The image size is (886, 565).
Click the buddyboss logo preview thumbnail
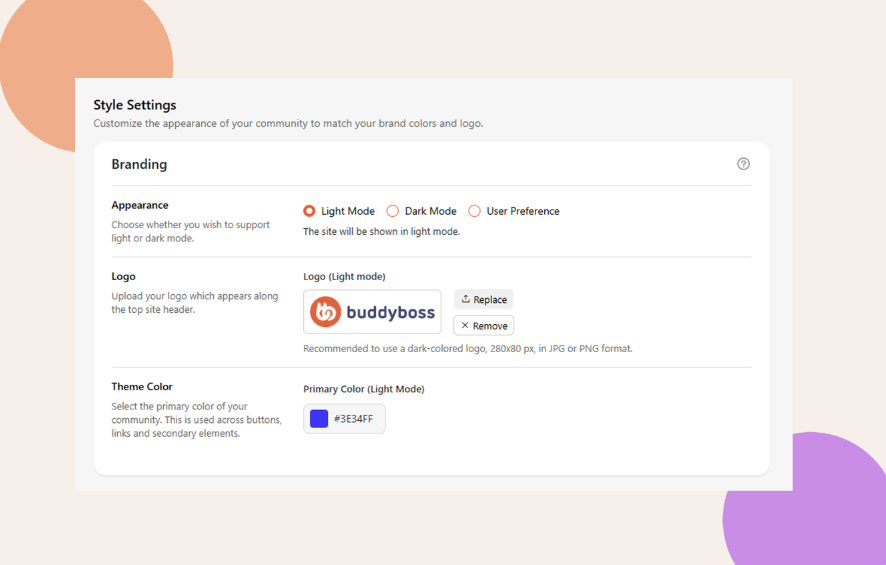[372, 312]
